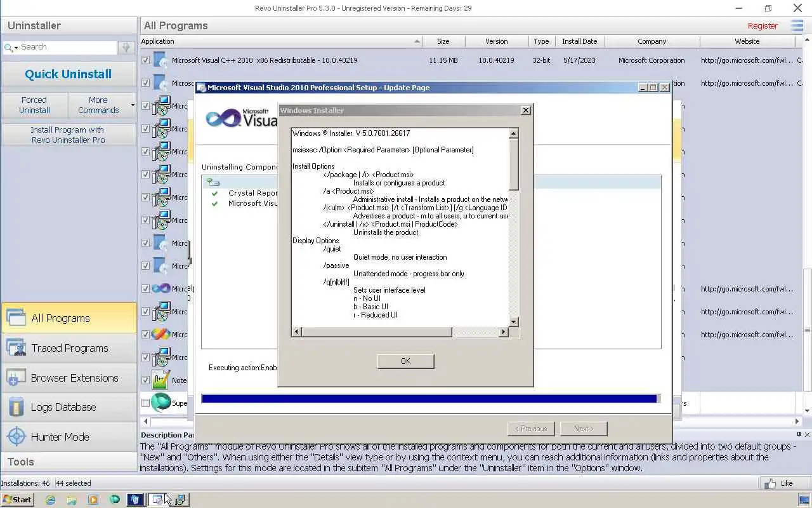Viewport: 812px width, 508px height.
Task: Click the Register link
Action: [x=763, y=26]
